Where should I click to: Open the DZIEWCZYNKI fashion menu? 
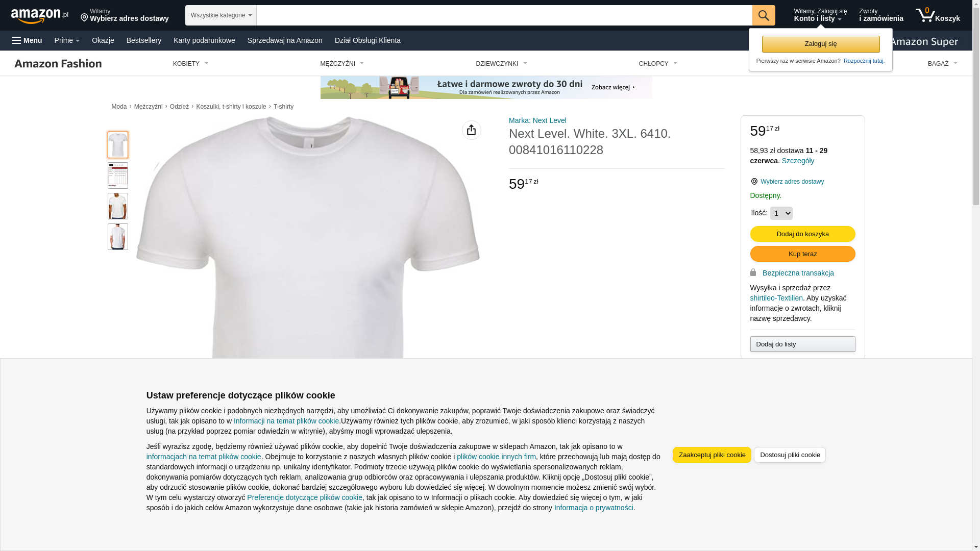pos(501,64)
